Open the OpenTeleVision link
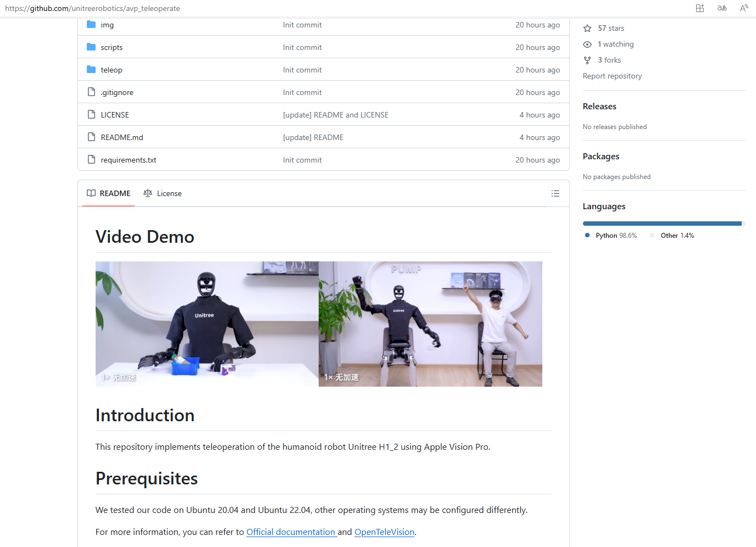The height and width of the screenshot is (547, 756). pos(385,532)
